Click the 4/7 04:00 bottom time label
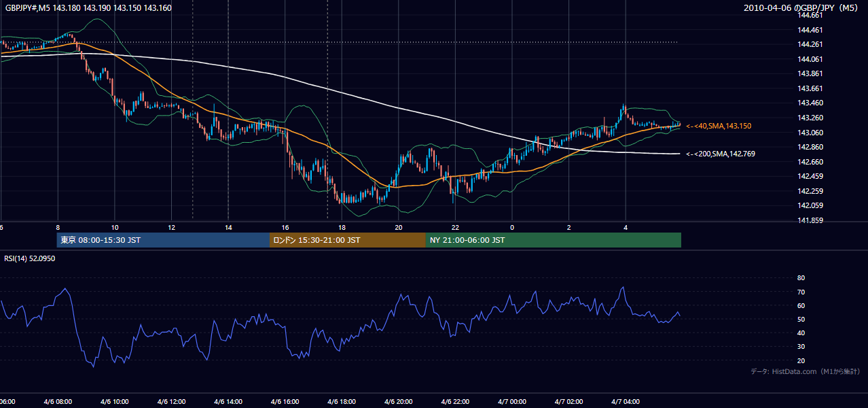Viewport: 868px width, 408px height. point(626,402)
